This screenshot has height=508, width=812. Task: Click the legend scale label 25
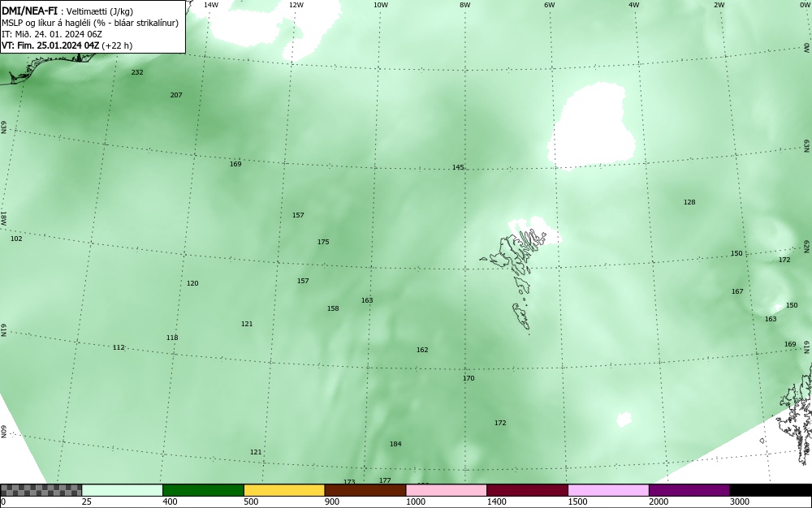pos(87,502)
